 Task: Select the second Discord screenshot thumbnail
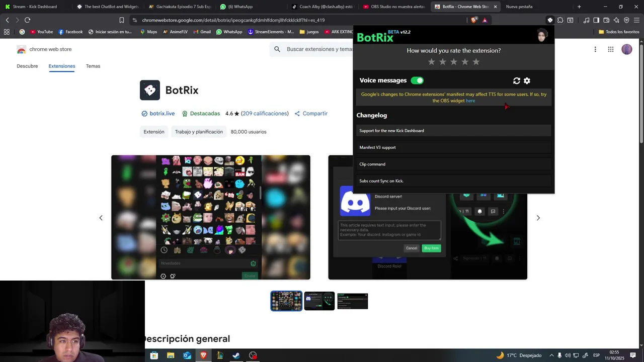[x=319, y=301]
